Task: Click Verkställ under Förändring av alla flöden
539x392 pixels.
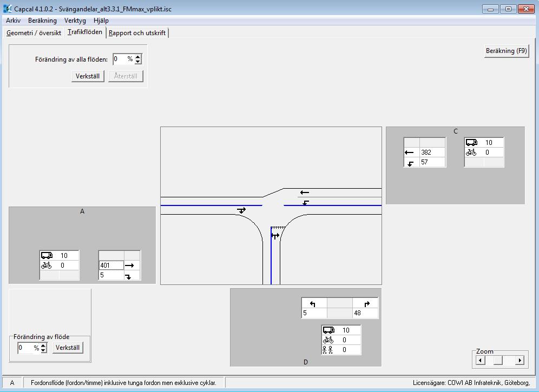Action: click(88, 76)
